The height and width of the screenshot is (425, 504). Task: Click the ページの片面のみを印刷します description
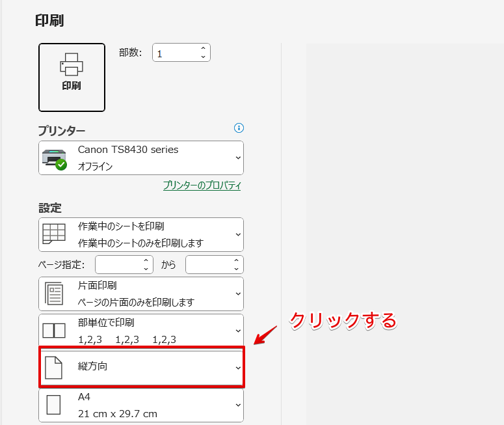(136, 303)
